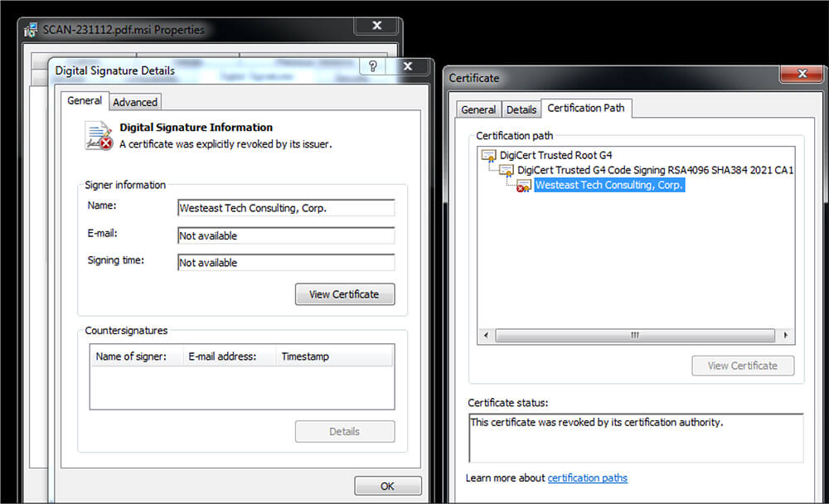Select DigiCert Trusted G4 Code Signing RSA4096 entry
The width and height of the screenshot is (829, 504).
coord(655,170)
